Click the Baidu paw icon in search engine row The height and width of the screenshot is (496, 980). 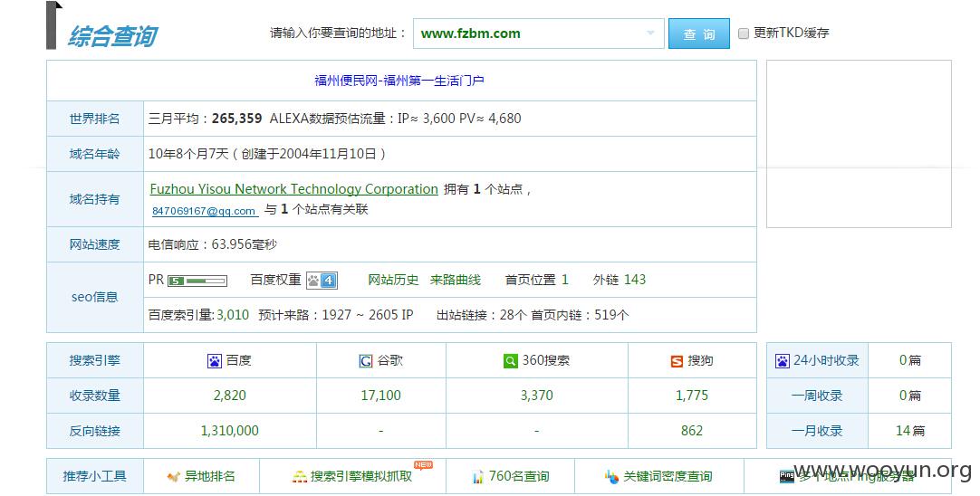pos(215,361)
